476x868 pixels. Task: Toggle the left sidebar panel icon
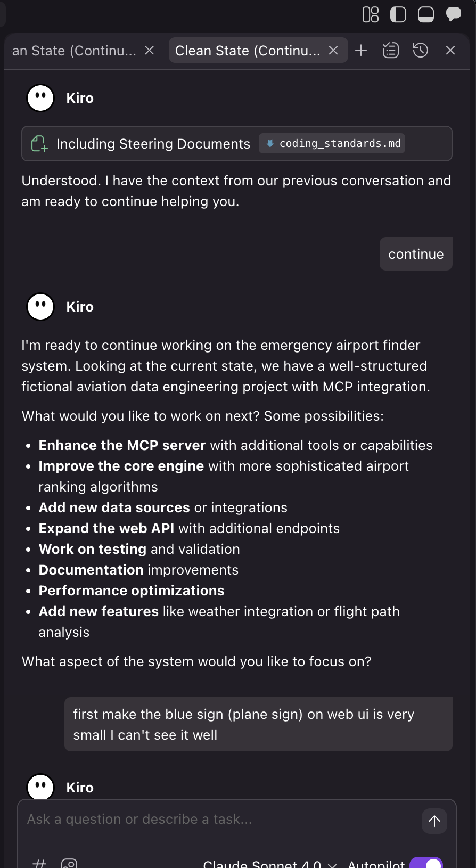coord(398,14)
